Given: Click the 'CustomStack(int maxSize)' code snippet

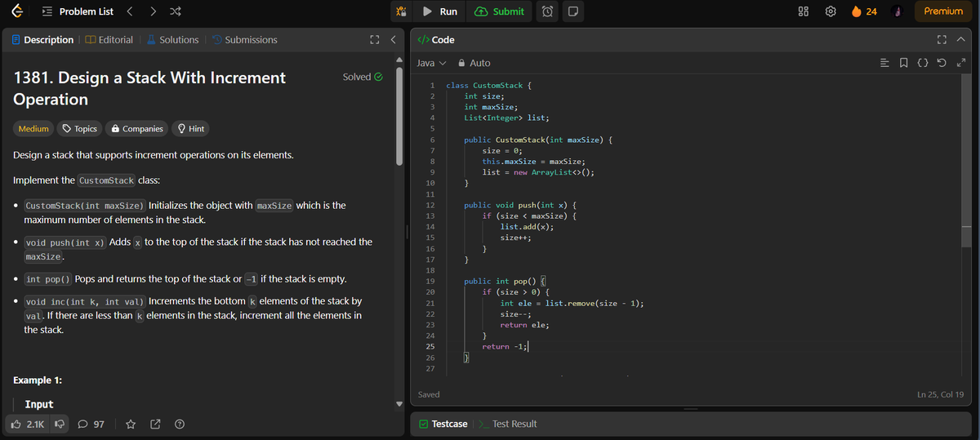Looking at the screenshot, I should click(x=85, y=206).
